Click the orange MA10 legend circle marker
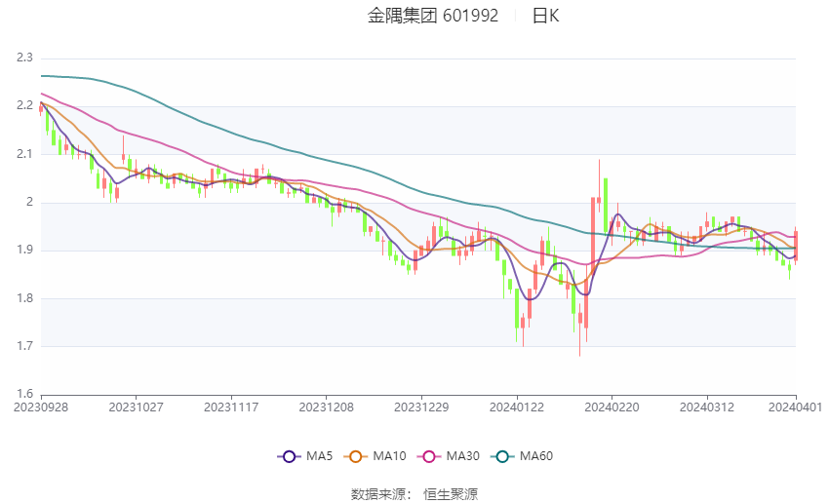The width and height of the screenshot is (829, 504). point(356,455)
